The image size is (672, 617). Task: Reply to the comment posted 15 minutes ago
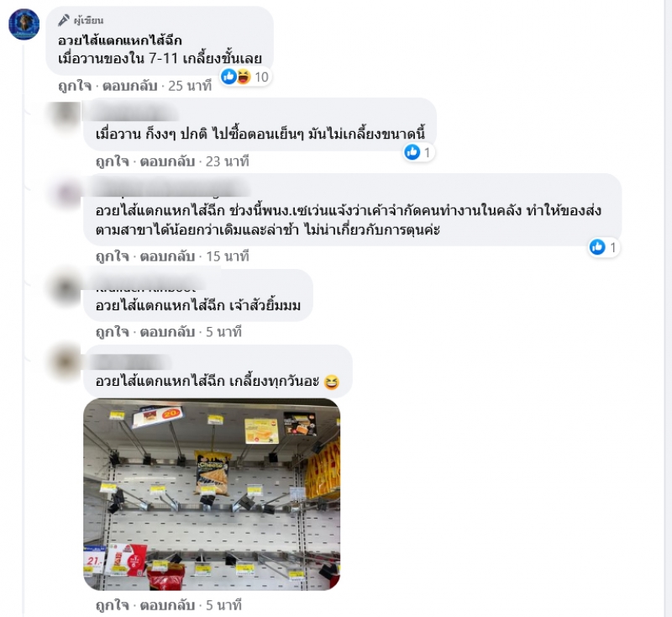167,256
